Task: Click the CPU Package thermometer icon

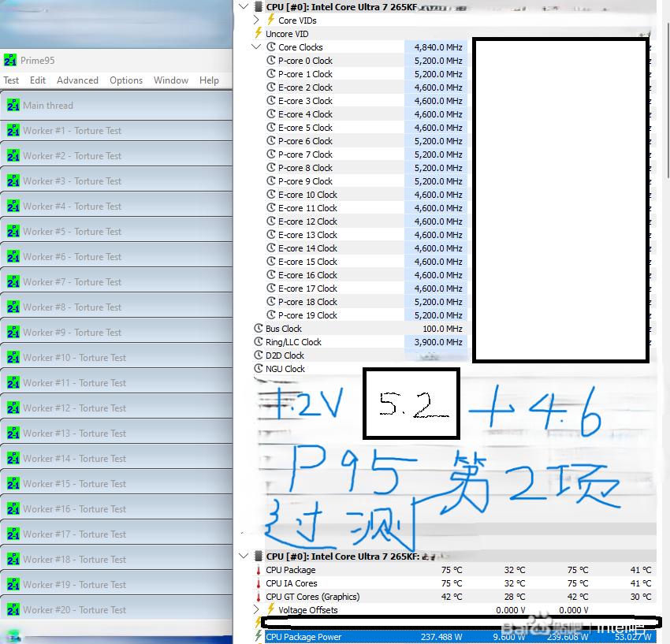Action: click(259, 570)
